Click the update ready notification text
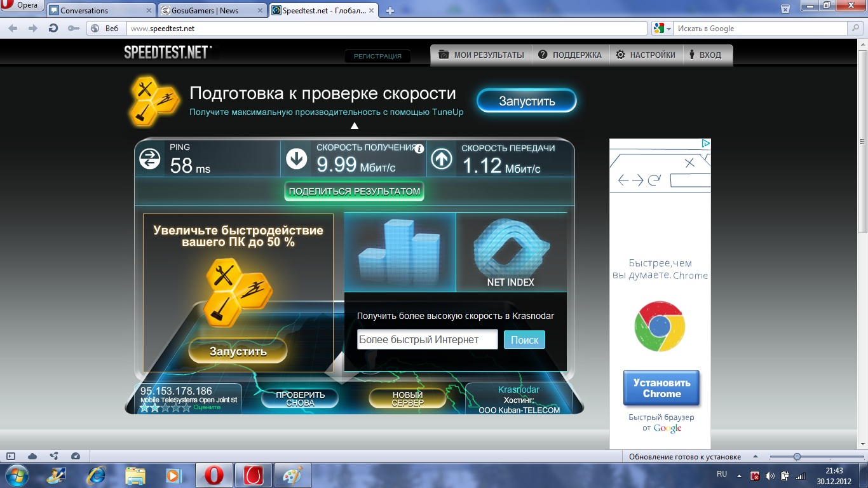Screen dimensions: 868x488 pyautogui.click(x=685, y=457)
